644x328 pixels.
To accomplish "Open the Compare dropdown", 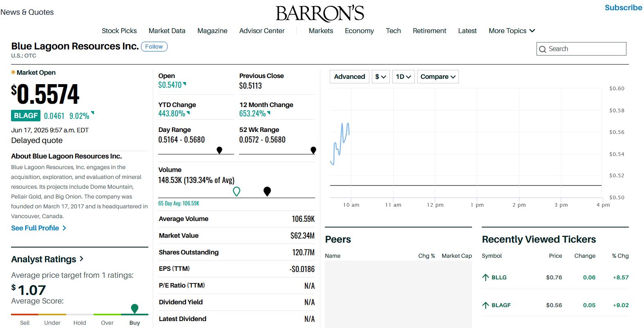I will tap(438, 76).
